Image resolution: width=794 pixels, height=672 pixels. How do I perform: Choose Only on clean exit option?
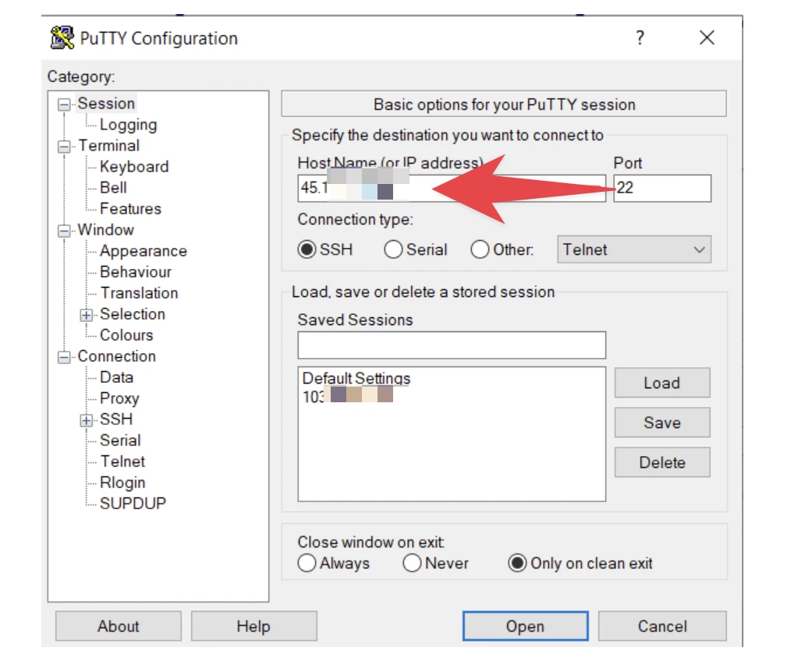point(518,563)
